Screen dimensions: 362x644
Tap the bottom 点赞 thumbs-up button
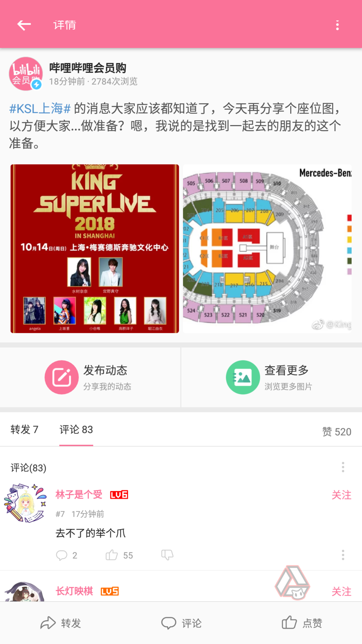pos(302,623)
